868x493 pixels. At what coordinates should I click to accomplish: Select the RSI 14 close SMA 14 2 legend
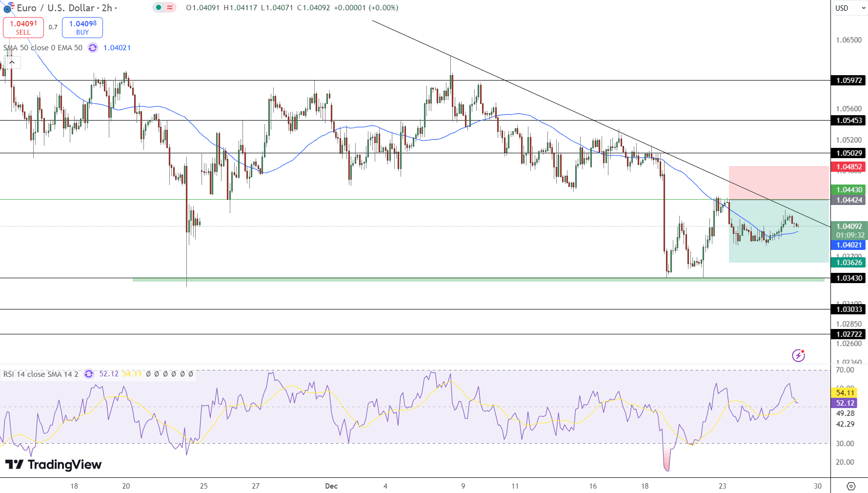point(40,374)
